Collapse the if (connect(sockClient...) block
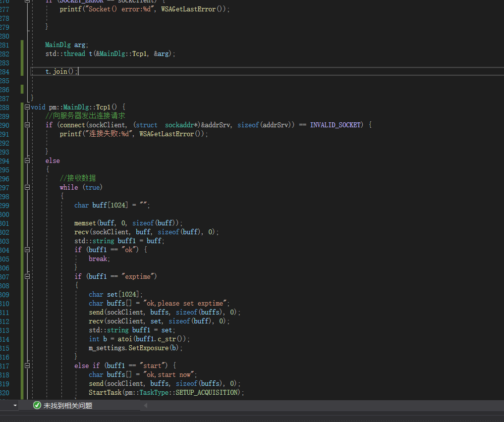 (27, 125)
